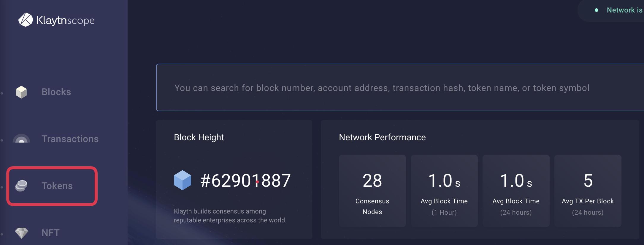Click the Block Height heading
The height and width of the screenshot is (245, 644).
[x=199, y=137]
